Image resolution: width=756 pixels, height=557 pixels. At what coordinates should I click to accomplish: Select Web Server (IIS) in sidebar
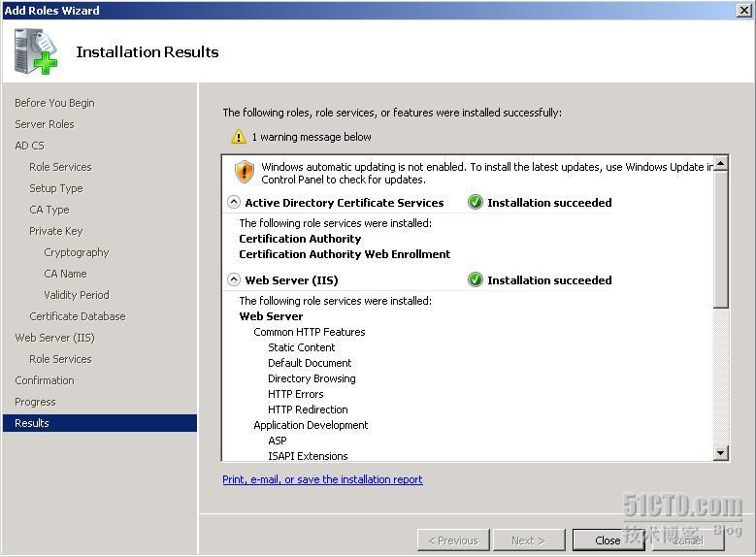(x=54, y=338)
